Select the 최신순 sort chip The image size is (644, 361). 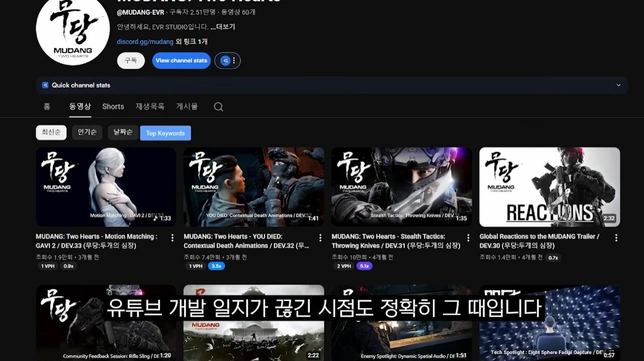pyautogui.click(x=51, y=132)
